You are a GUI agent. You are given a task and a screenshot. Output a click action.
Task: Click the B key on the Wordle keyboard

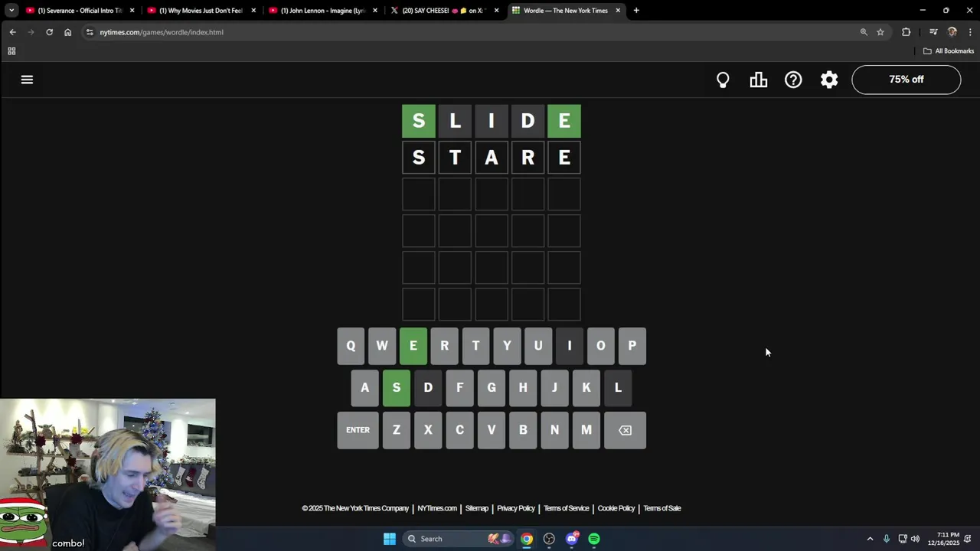point(523,430)
